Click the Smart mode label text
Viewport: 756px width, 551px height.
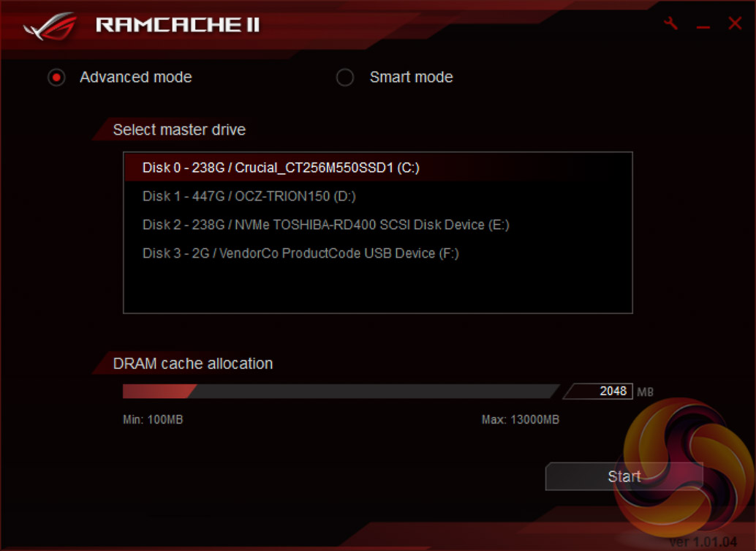tap(412, 77)
